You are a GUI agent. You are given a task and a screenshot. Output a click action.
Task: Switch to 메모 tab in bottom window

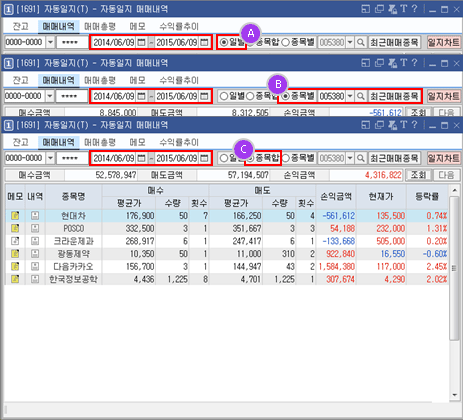(137, 142)
